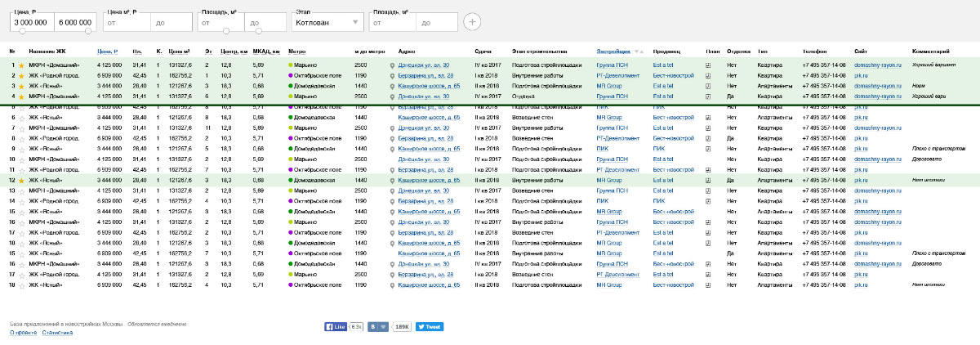The height and width of the screenshot is (345, 980).
Task: Open the О проекте footer link
Action: [x=23, y=333]
